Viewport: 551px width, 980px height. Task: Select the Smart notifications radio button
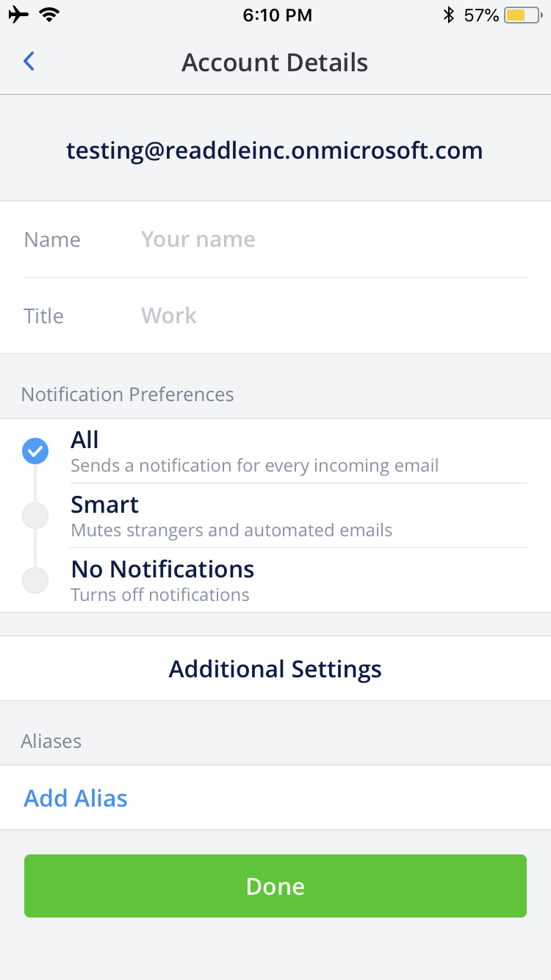coord(35,516)
